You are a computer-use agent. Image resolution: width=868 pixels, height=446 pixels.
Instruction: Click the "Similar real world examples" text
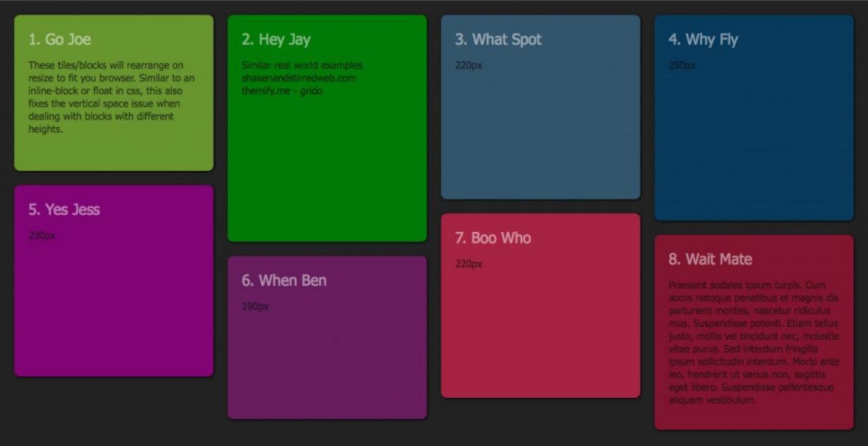click(302, 65)
